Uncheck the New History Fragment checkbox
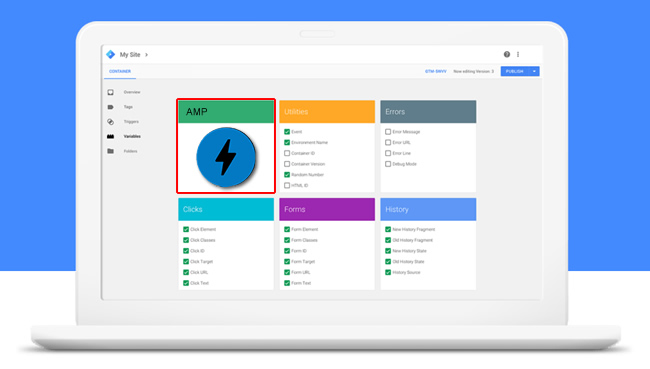This screenshot has height=369, width=650. 388,229
